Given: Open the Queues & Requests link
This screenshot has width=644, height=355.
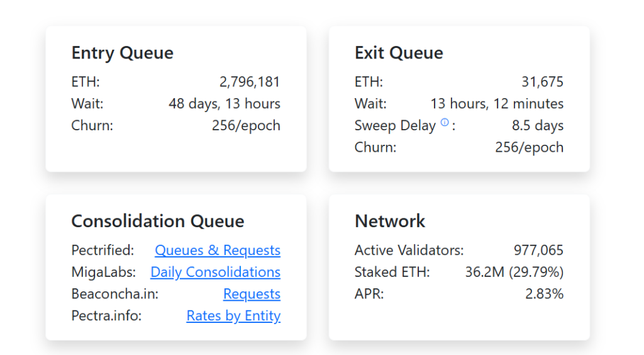Looking at the screenshot, I should [218, 251].
